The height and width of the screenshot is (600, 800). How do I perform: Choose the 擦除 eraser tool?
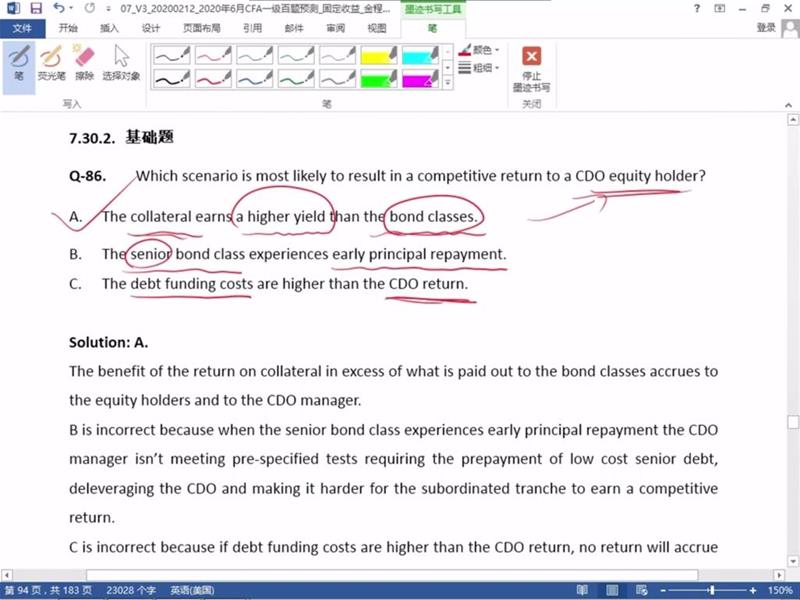84,64
